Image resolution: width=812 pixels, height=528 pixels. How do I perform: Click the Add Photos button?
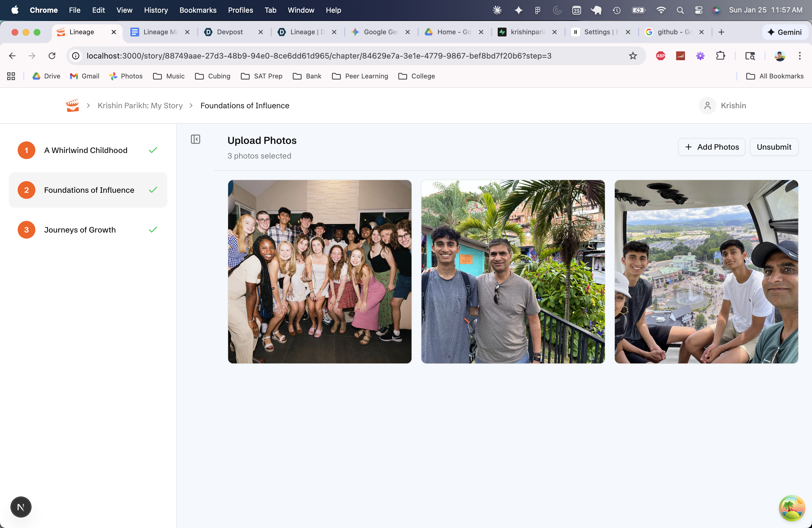pos(711,147)
